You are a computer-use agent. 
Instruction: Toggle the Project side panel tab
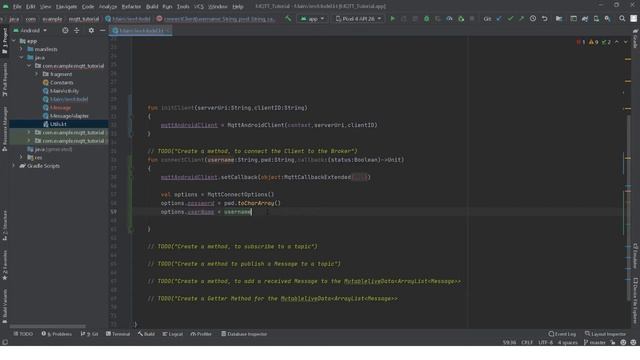point(5,41)
